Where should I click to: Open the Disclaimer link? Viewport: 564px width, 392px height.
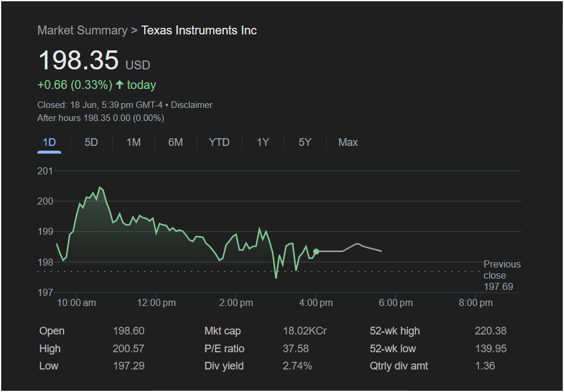[x=192, y=105]
